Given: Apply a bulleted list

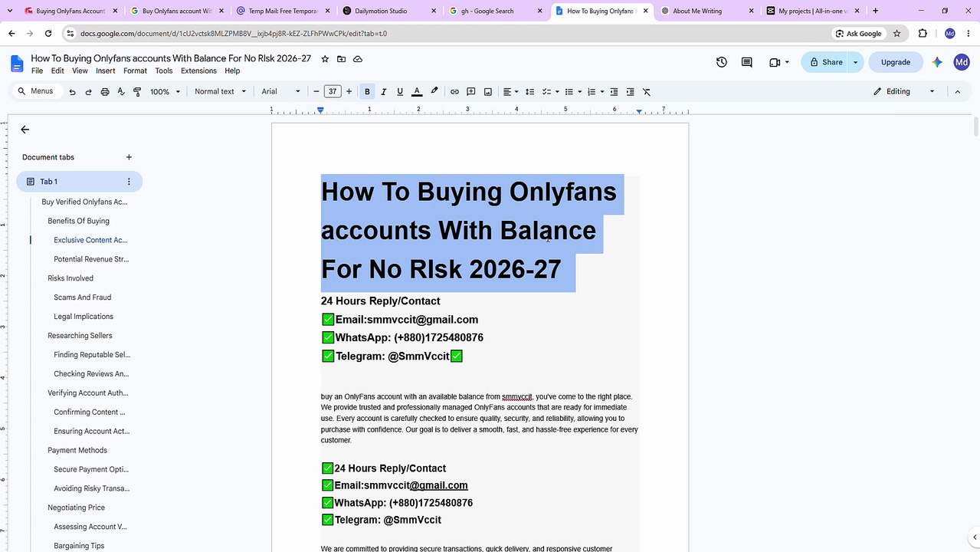Looking at the screenshot, I should coord(569,91).
